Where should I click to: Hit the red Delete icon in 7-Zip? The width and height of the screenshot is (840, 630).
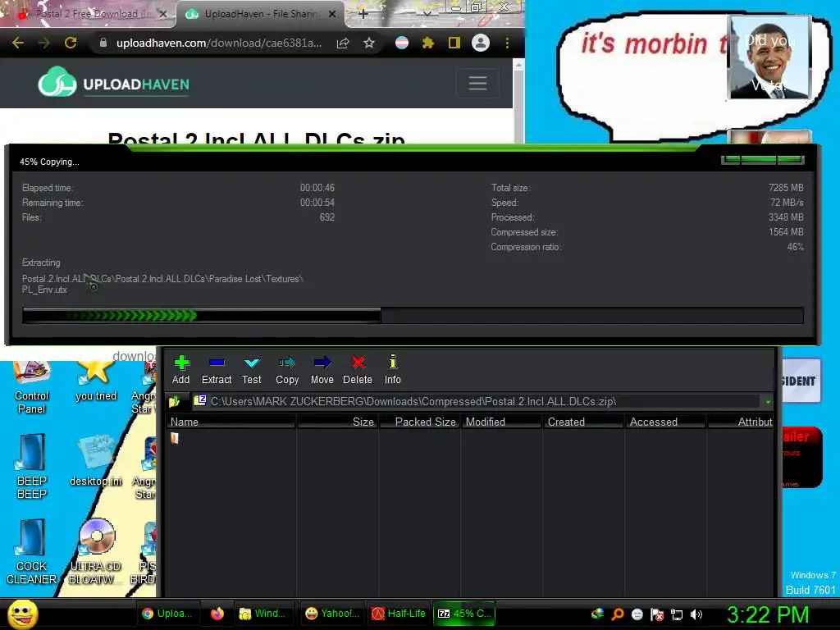(x=358, y=370)
